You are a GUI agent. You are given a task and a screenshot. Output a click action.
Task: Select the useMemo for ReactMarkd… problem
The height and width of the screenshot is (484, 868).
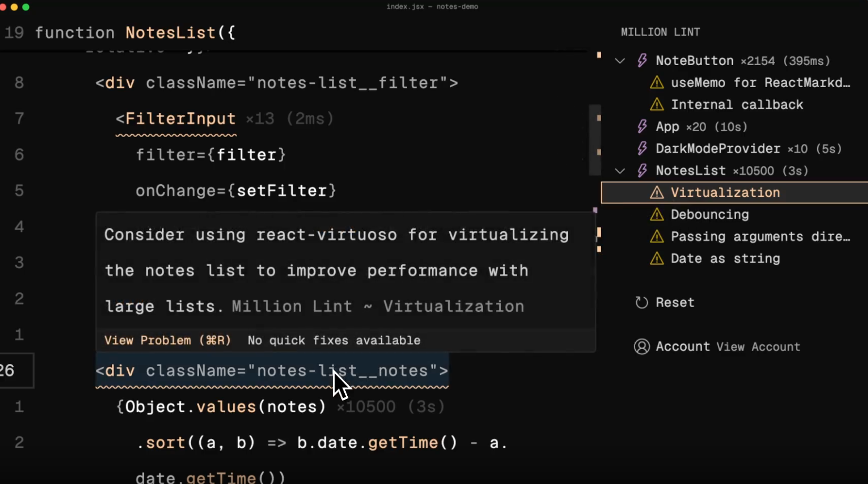tap(760, 82)
